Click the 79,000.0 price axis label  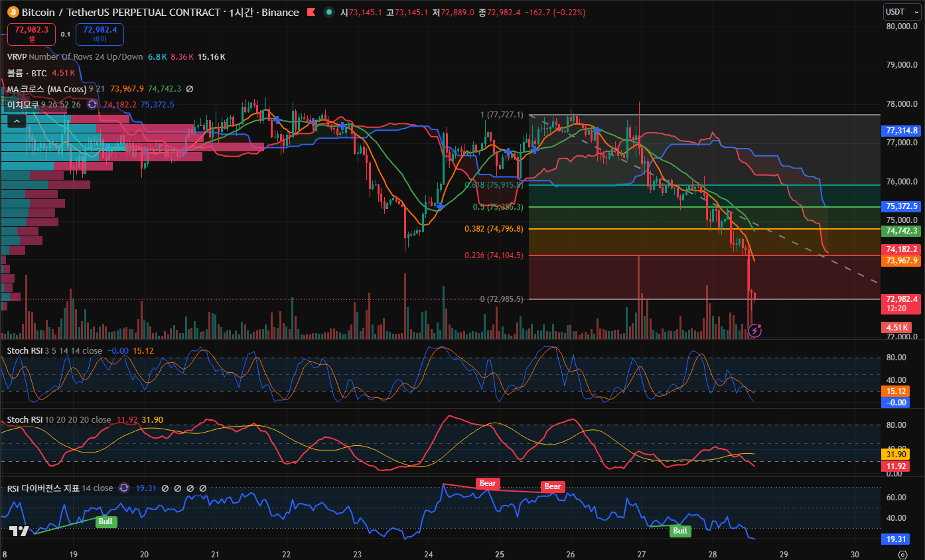pos(903,65)
